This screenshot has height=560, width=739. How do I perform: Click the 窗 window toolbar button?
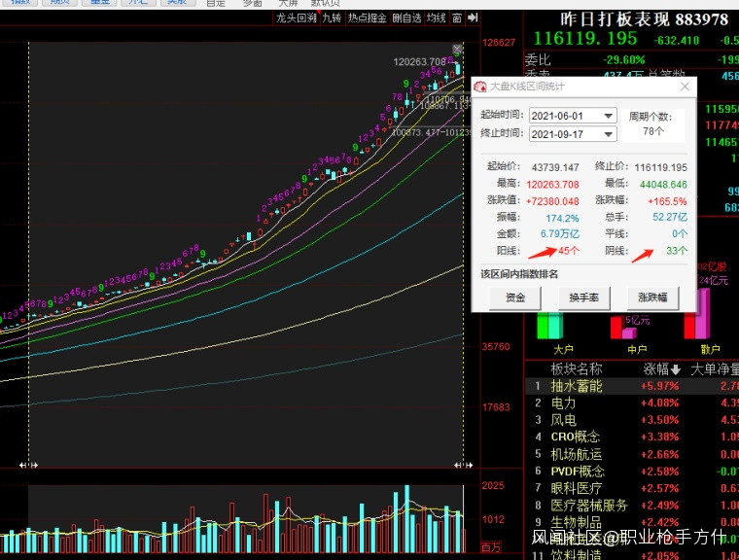457,17
